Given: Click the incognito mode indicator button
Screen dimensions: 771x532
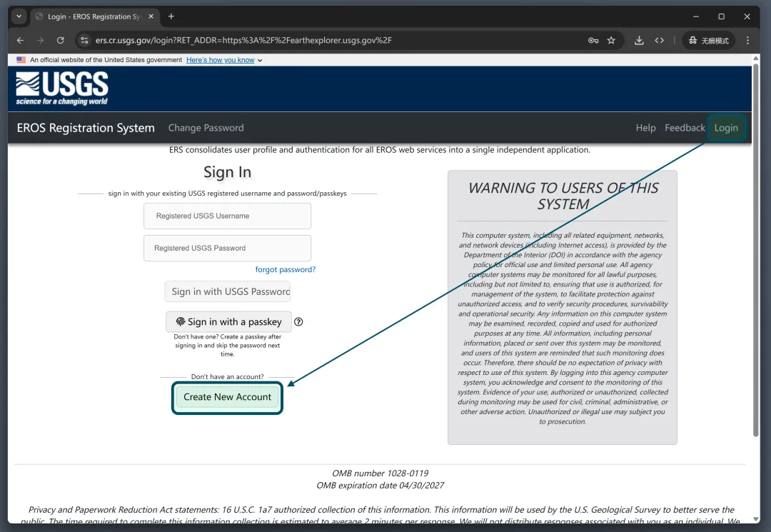Looking at the screenshot, I should (709, 40).
